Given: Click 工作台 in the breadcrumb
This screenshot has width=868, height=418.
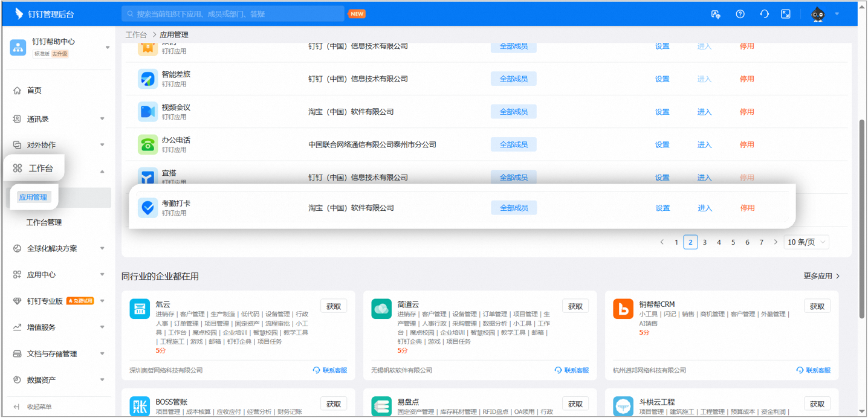Looking at the screenshot, I should point(136,35).
